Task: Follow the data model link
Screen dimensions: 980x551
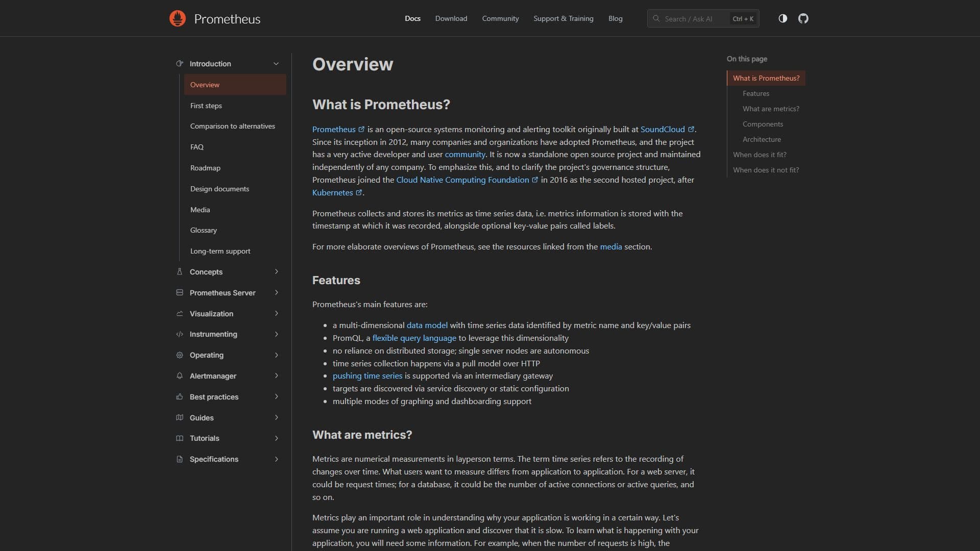Action: click(427, 325)
